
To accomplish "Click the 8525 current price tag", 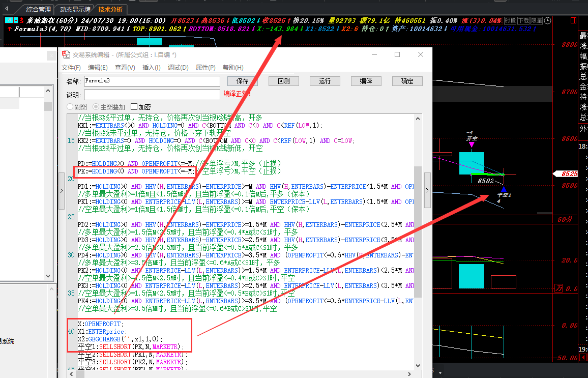I will [x=566, y=173].
